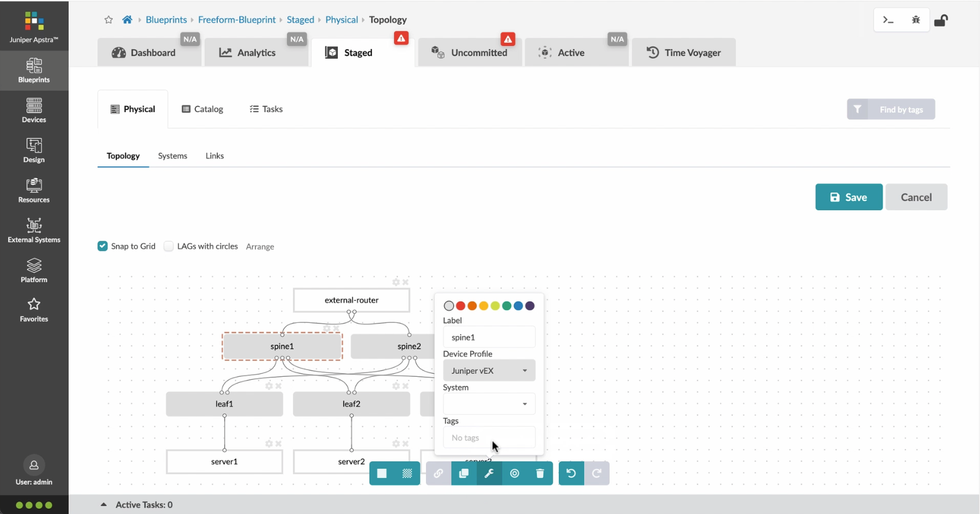The image size is (980, 514).
Task: Click the X icon above external-router
Action: (405, 282)
